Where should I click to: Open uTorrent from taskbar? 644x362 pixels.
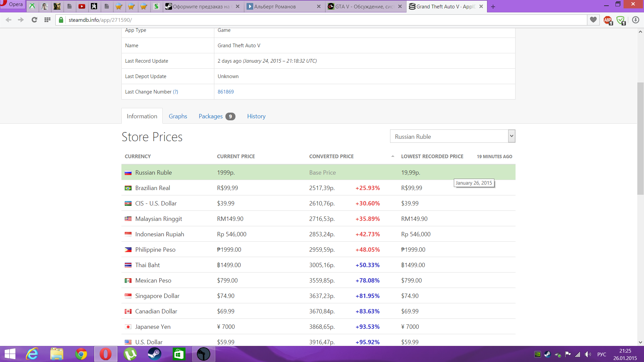click(x=130, y=354)
